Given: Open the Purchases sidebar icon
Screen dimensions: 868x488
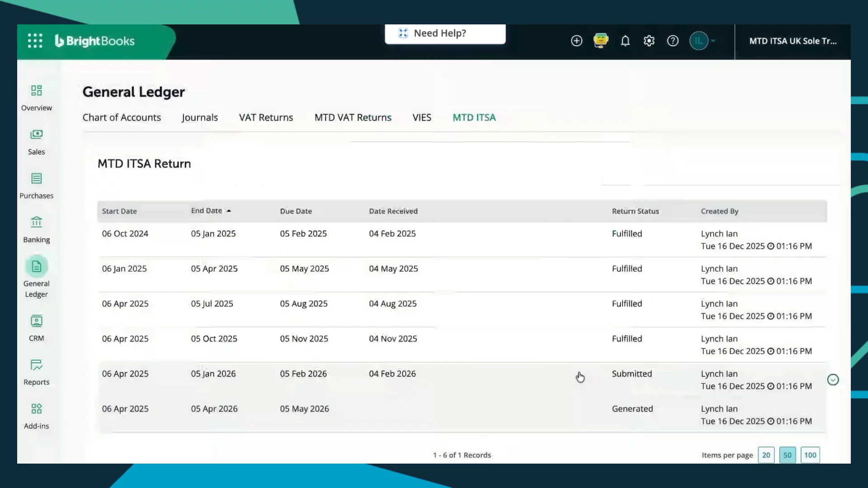Looking at the screenshot, I should click(x=37, y=178).
